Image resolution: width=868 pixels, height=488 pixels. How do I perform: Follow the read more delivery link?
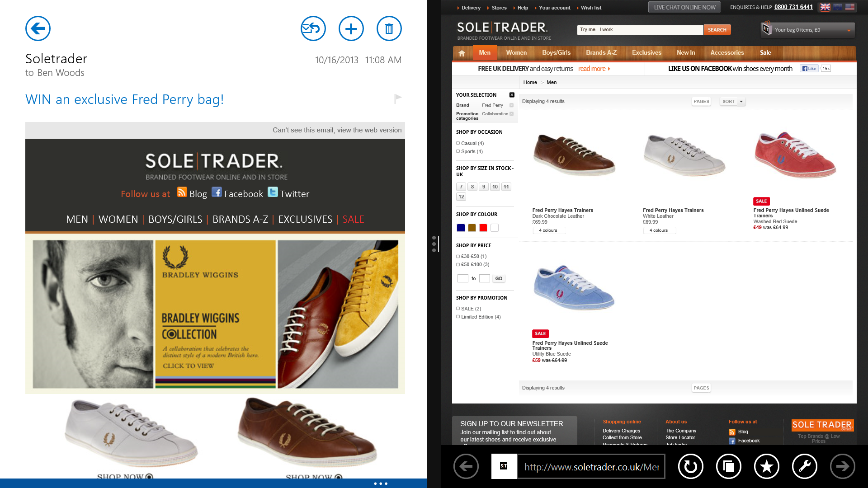pos(594,69)
